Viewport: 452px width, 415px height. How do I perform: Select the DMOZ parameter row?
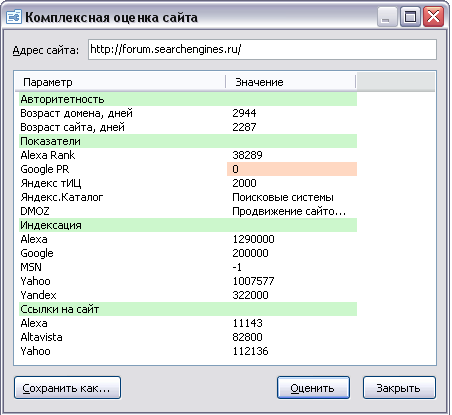click(188, 211)
